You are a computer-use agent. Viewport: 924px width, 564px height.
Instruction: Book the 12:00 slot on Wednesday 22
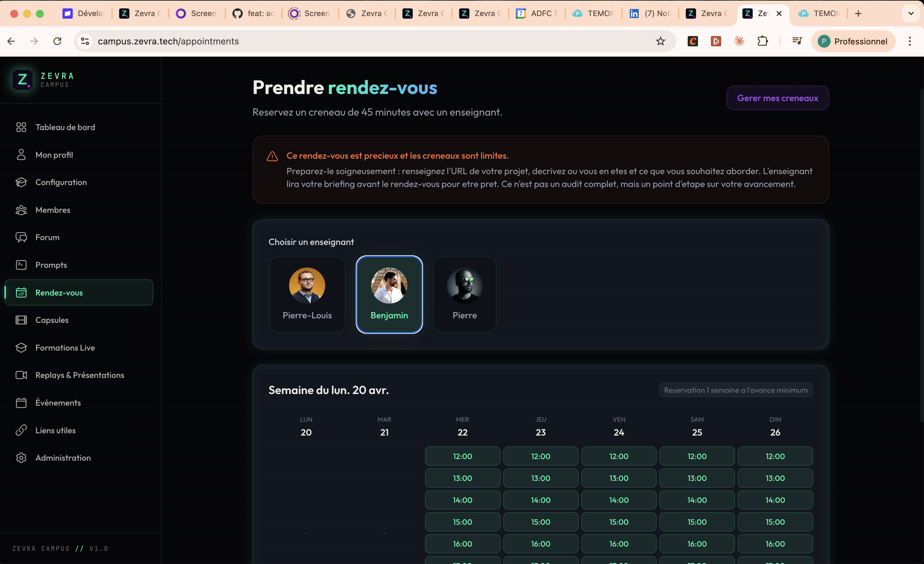[462, 456]
